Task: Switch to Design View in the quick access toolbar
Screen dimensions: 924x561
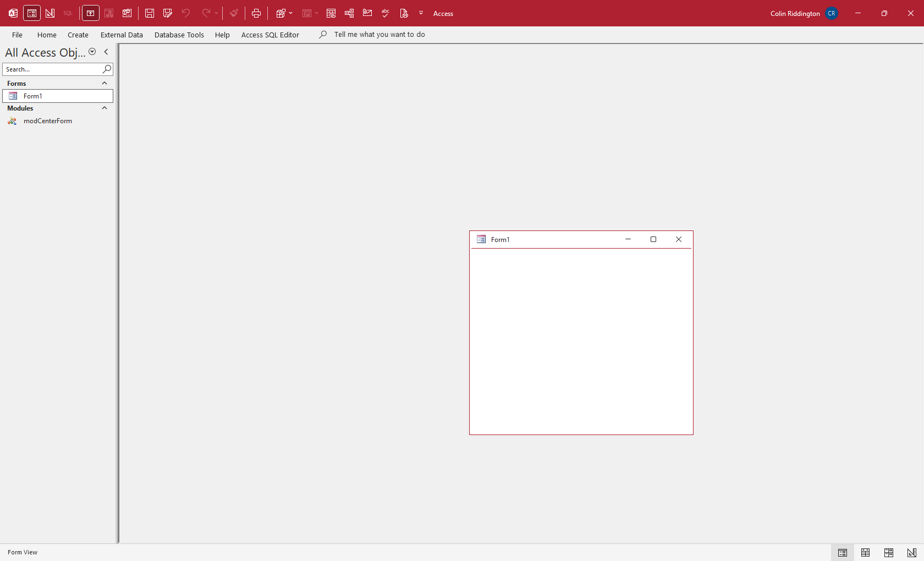Action: tap(50, 13)
